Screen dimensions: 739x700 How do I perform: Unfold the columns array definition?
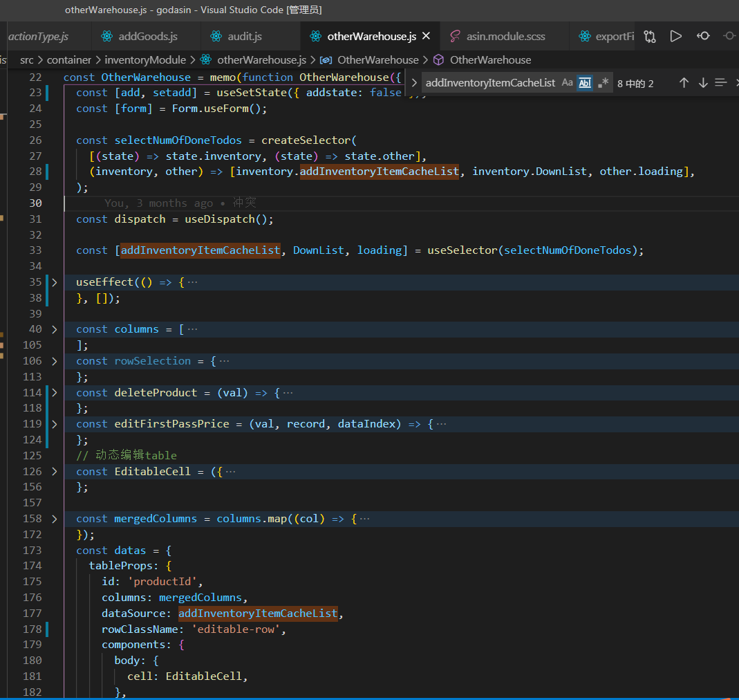point(55,329)
